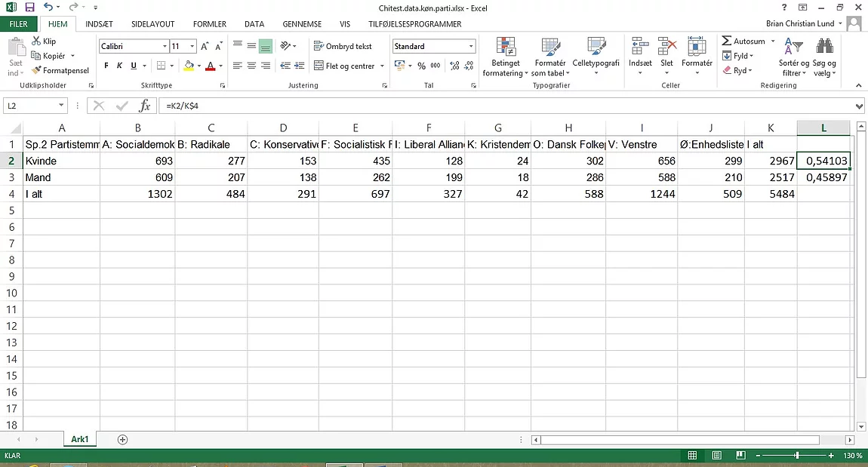Open the font name Calibri dropdown
Image resolution: width=868 pixels, height=467 pixels.
[165, 46]
